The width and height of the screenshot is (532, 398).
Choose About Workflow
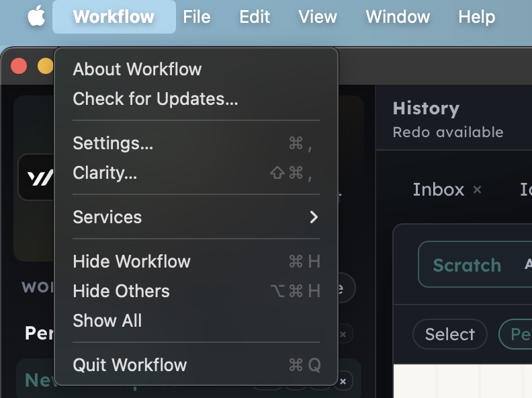tap(196, 69)
